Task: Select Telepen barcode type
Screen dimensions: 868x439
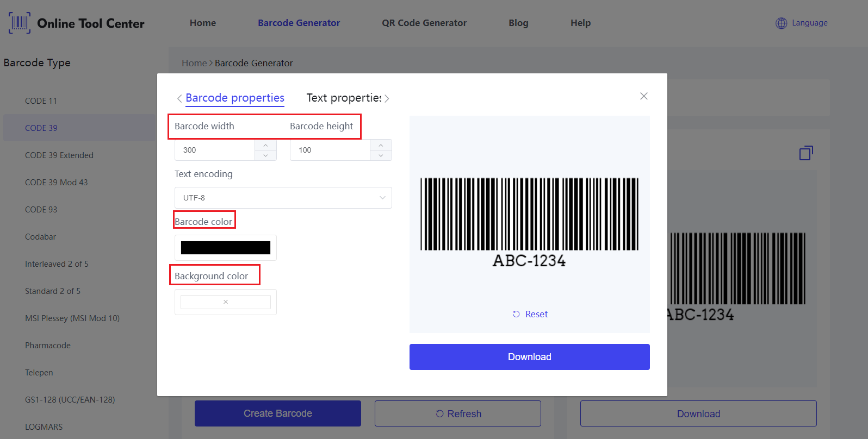Action: click(39, 373)
